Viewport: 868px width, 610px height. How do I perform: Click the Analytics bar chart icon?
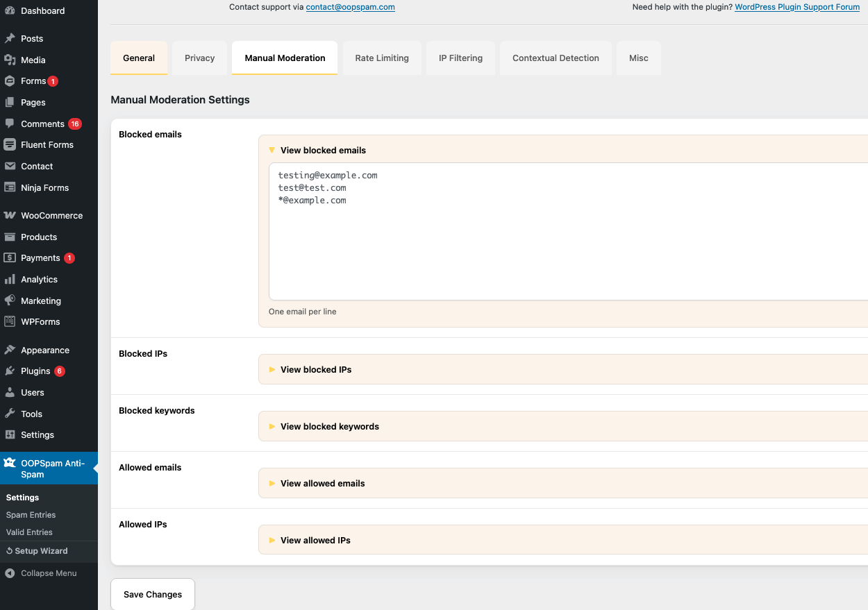(x=10, y=280)
